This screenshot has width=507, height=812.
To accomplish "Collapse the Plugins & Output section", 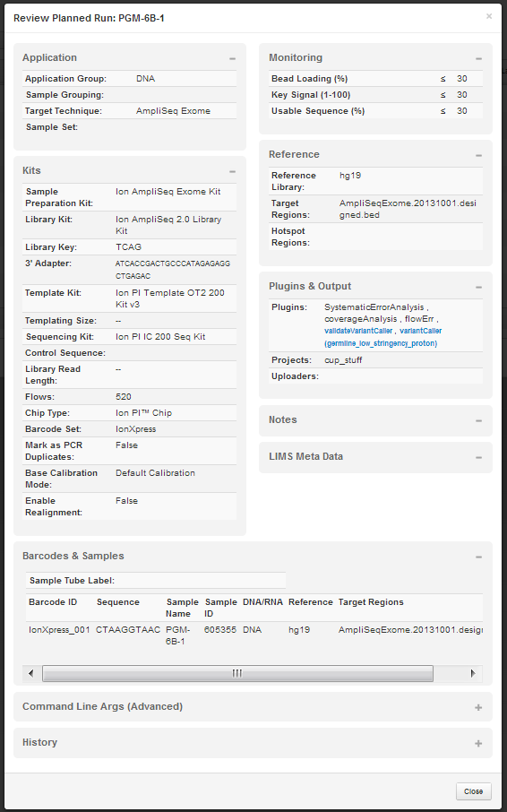I will point(478,288).
